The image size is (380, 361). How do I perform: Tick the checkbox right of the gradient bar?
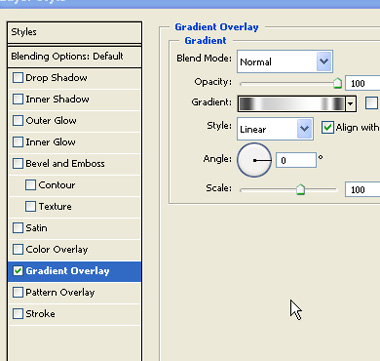371,103
